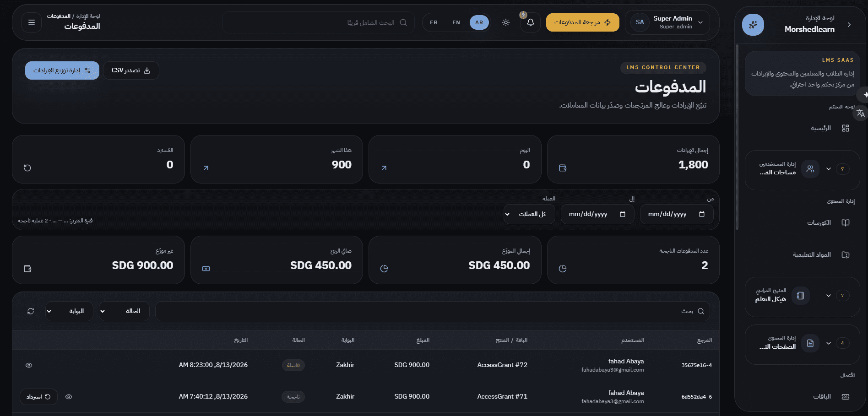Switch language to FR
868x416 pixels.
(x=434, y=22)
